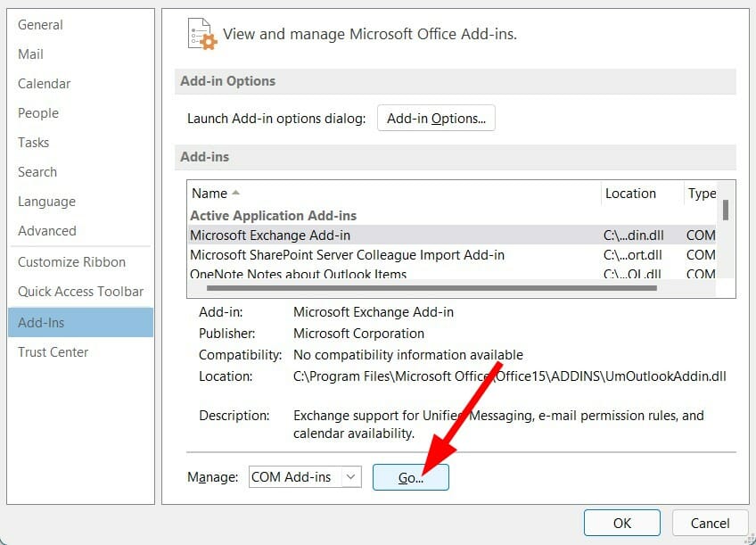Image resolution: width=756 pixels, height=545 pixels.
Task: Click OK to confirm changes
Action: tap(621, 523)
